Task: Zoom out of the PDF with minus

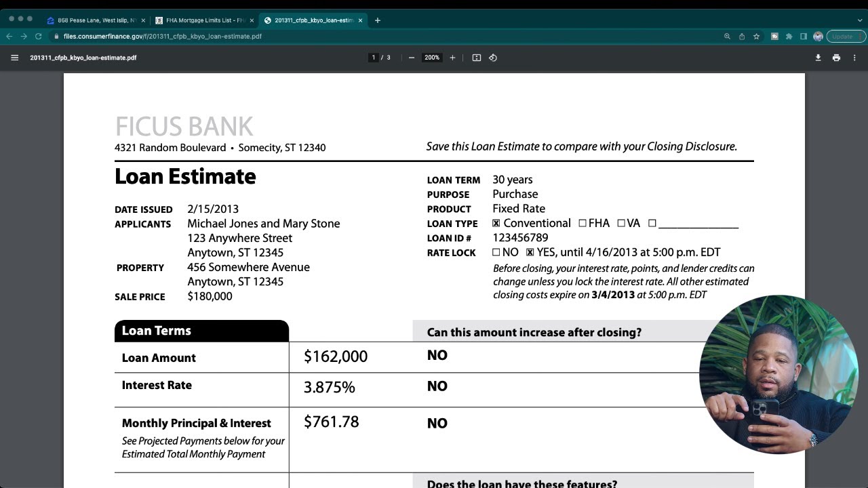Action: (x=412, y=58)
